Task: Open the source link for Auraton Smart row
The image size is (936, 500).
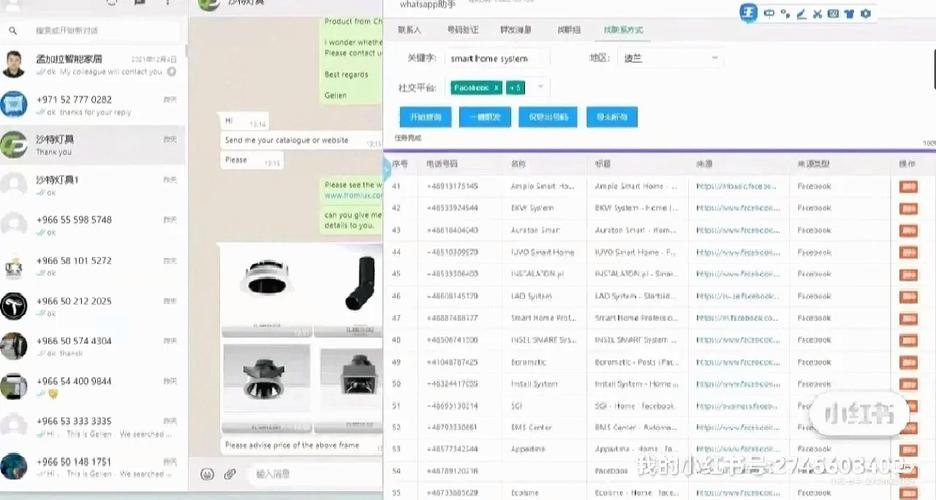Action: click(x=738, y=230)
